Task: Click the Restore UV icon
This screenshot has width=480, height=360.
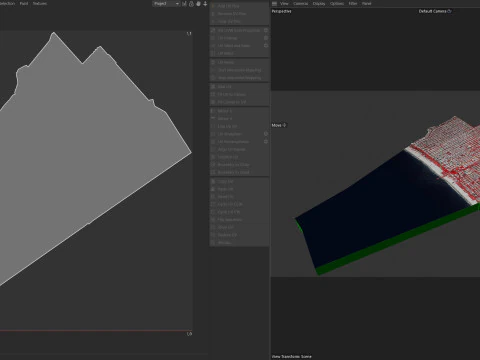Action: click(213, 235)
